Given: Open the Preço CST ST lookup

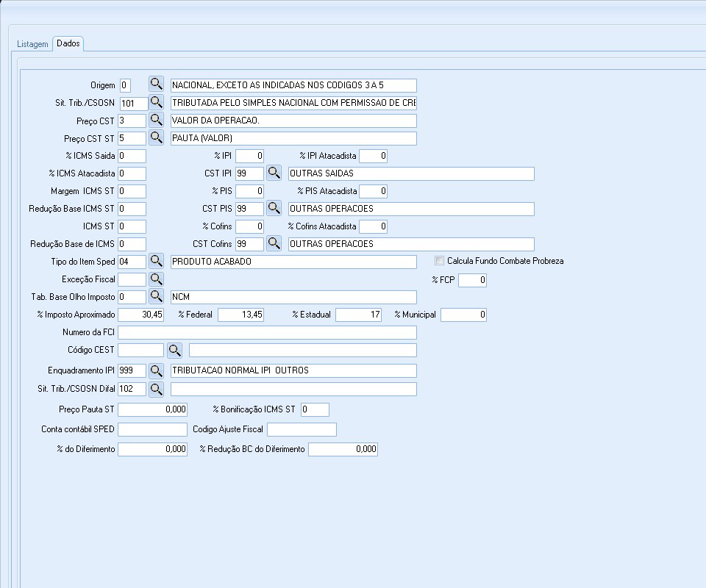Looking at the screenshot, I should [x=156, y=137].
